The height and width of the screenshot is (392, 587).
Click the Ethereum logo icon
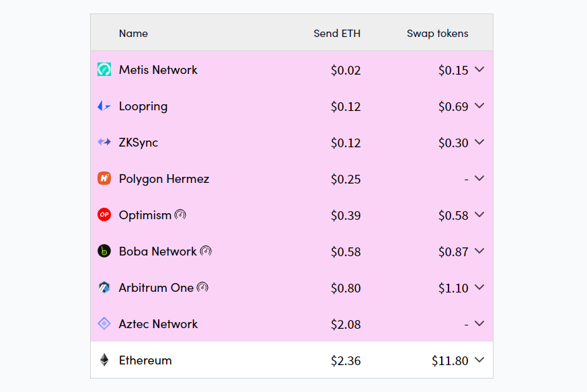[x=104, y=360]
